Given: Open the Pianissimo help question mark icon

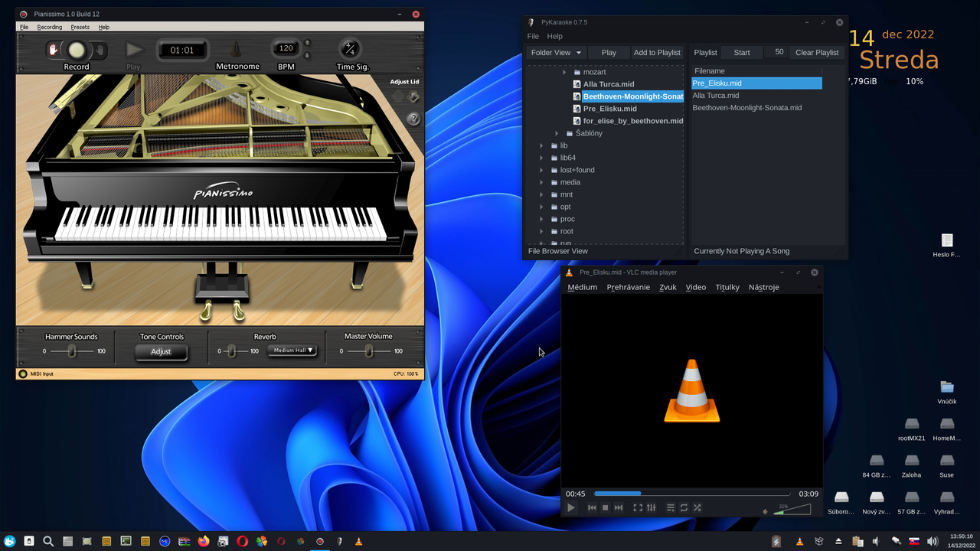Looking at the screenshot, I should coord(413,119).
